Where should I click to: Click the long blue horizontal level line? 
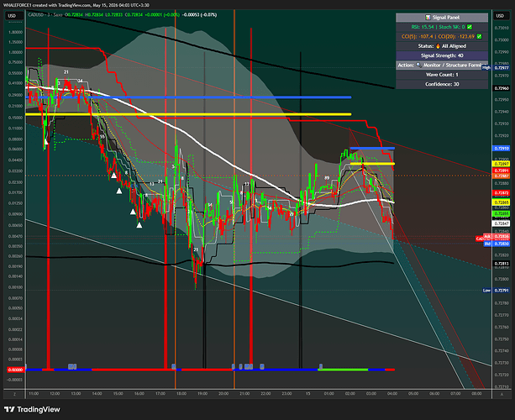coord(188,97)
